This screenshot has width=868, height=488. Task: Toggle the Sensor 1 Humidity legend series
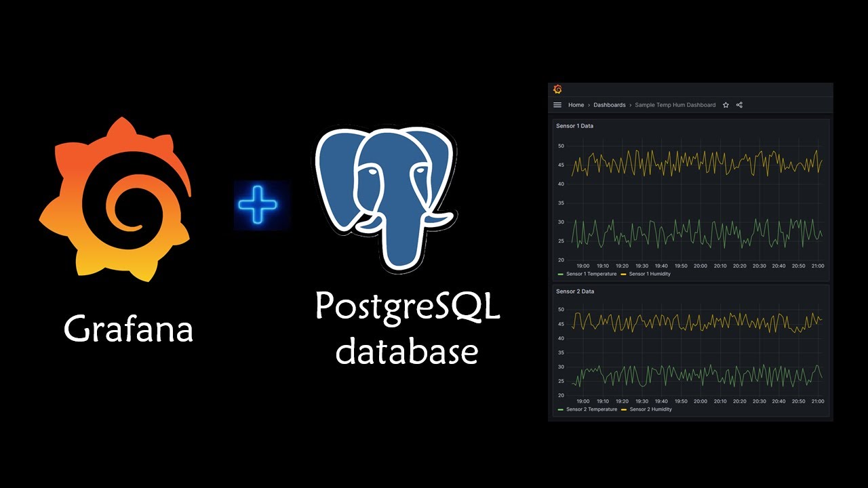[x=646, y=274]
